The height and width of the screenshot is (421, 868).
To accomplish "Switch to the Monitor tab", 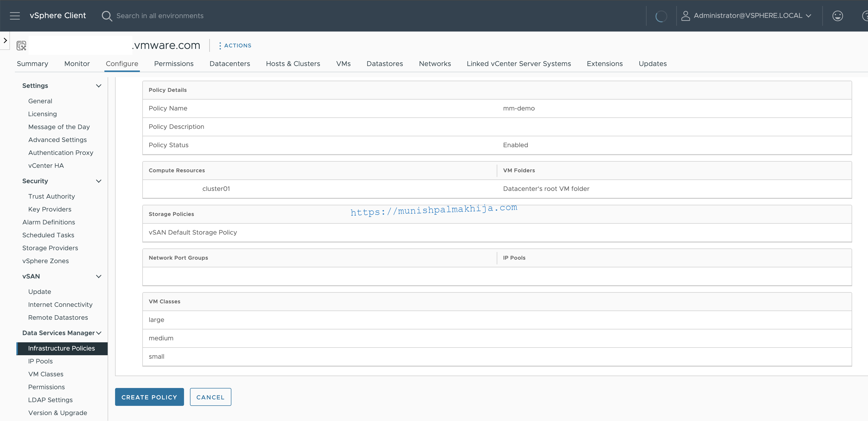I will tap(77, 64).
